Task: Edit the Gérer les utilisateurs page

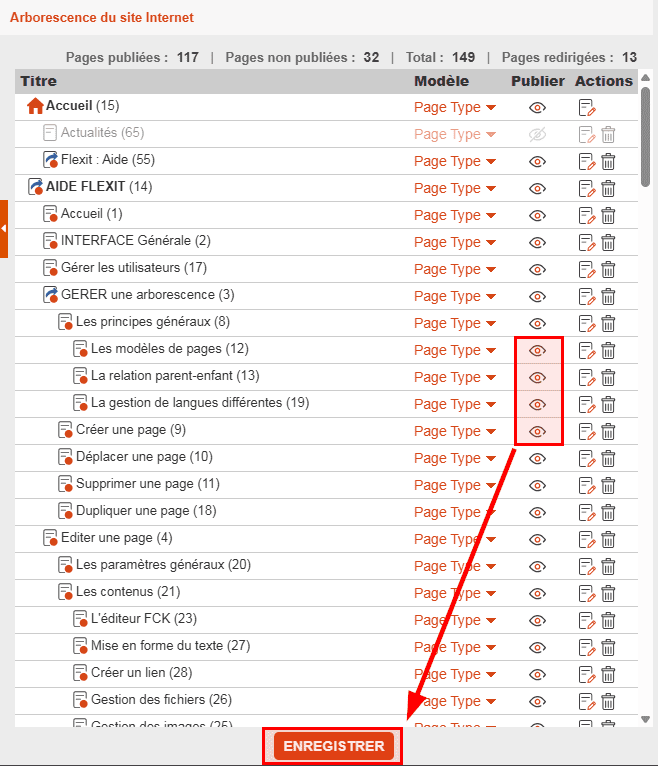Action: point(586,269)
